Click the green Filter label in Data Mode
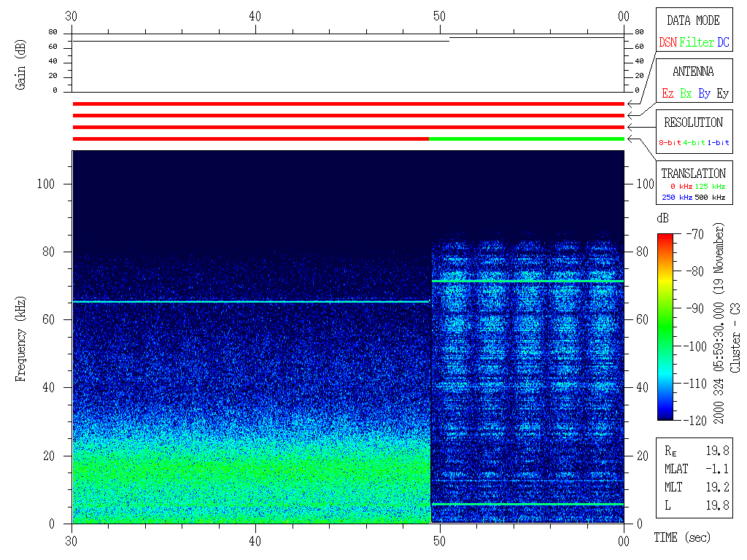Viewport: 747px width, 560px height. coord(697,43)
